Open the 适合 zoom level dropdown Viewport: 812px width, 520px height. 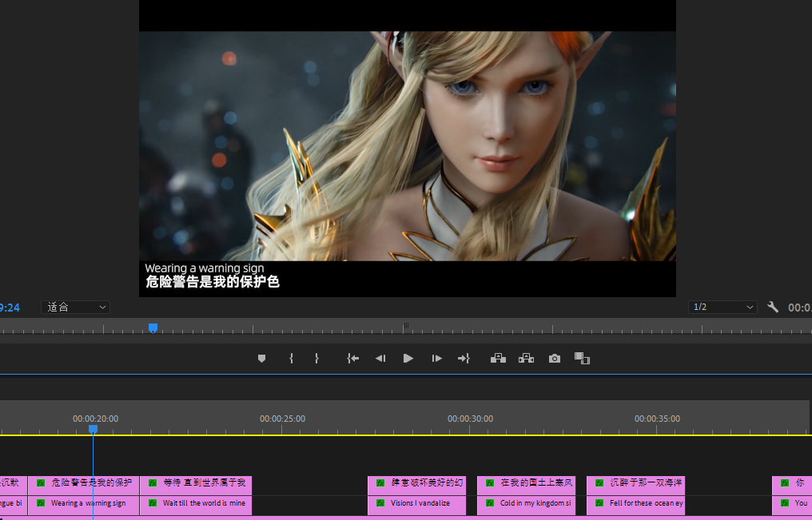pos(75,307)
